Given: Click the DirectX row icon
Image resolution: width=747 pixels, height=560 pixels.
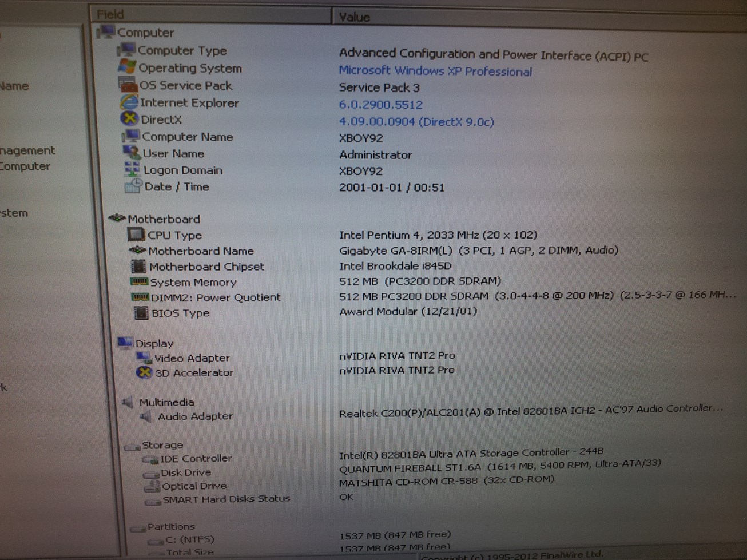Looking at the screenshot, I should 130,118.
